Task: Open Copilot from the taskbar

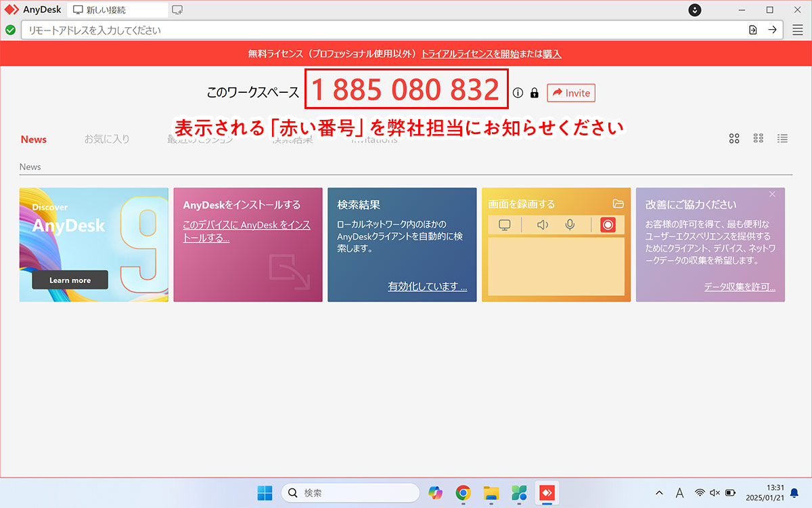Action: (435, 492)
